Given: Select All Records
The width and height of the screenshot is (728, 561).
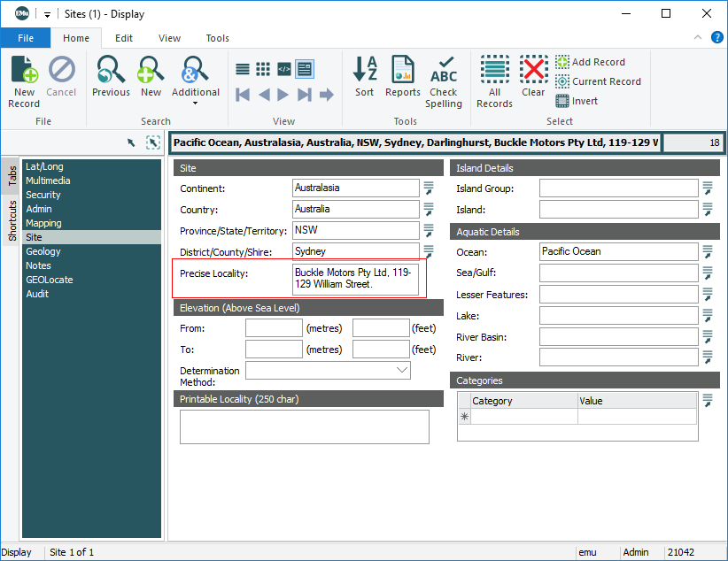Looking at the screenshot, I should [x=494, y=81].
